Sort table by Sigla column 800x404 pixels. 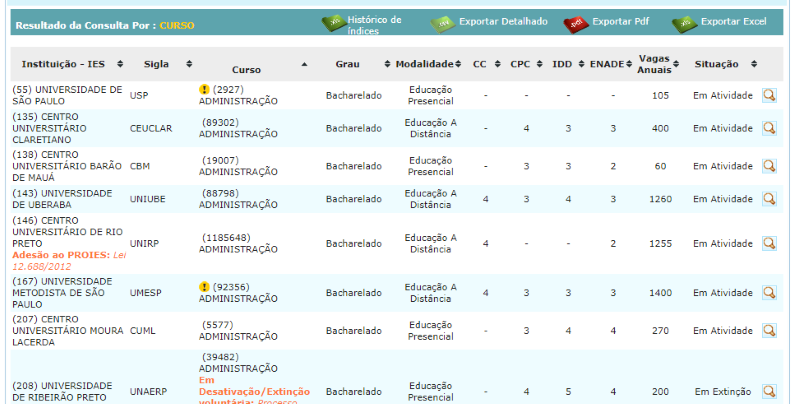click(189, 64)
